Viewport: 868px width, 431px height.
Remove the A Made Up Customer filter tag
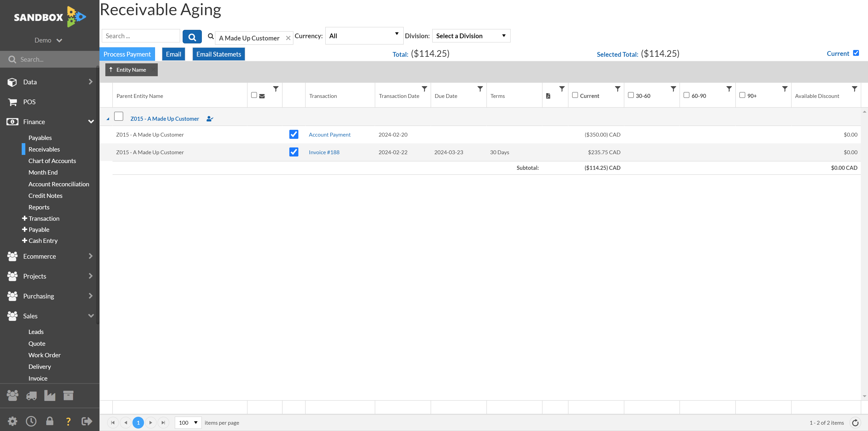288,38
